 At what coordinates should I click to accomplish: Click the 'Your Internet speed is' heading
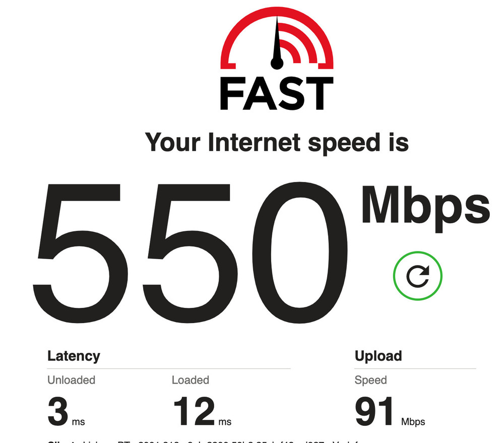pyautogui.click(x=277, y=143)
